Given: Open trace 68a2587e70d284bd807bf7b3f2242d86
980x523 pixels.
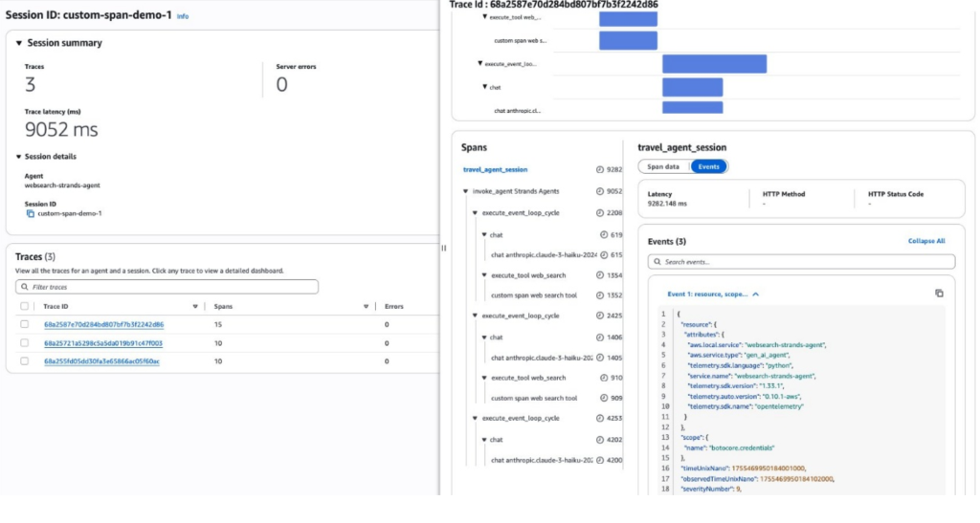Looking at the screenshot, I should tap(103, 324).
